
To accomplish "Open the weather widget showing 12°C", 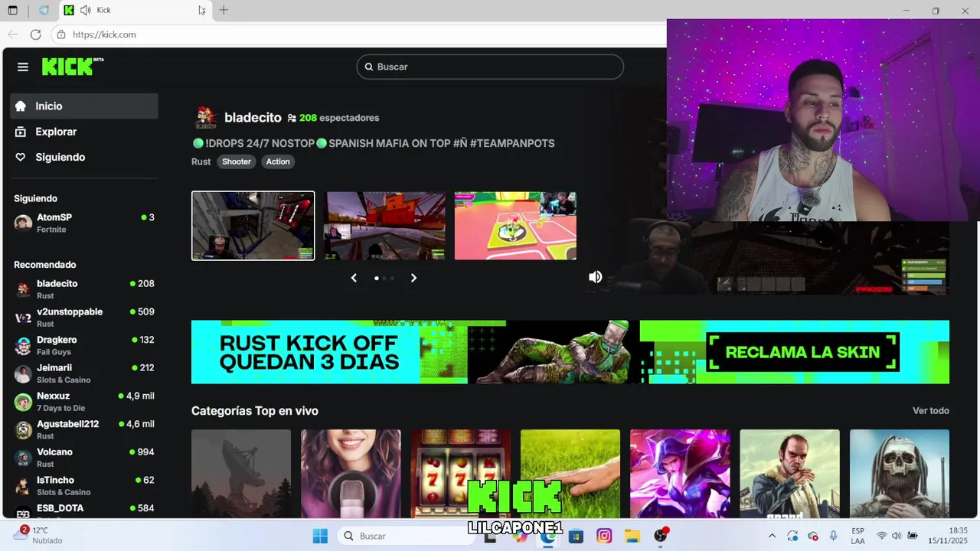I will (38, 535).
